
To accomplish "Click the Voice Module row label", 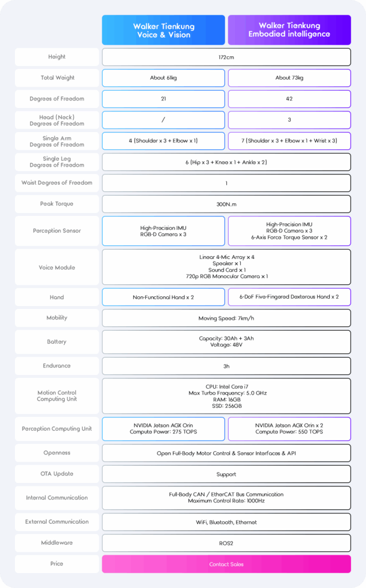I will pos(57,268).
